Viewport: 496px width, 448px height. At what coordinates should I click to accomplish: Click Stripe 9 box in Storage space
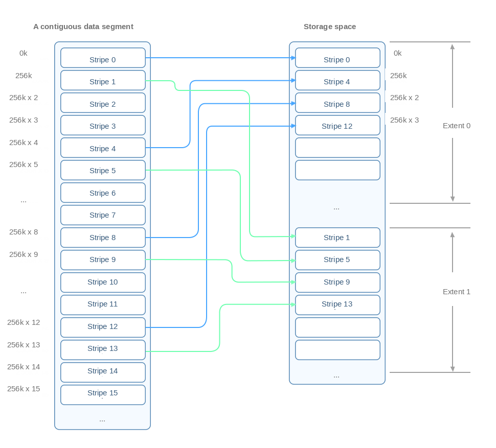337,282
